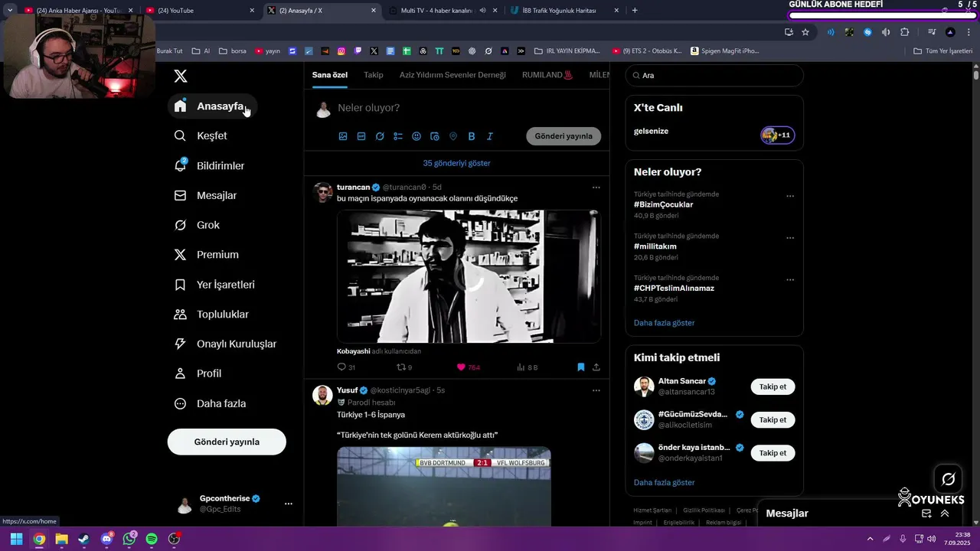
Task: Open Profil page
Action: pyautogui.click(x=198, y=373)
